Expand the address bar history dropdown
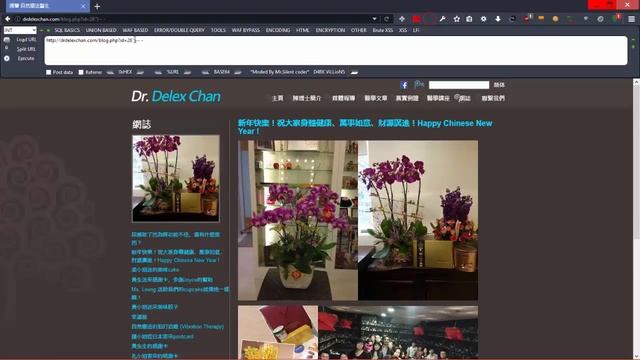The width and height of the screenshot is (640, 360). pos(374,19)
